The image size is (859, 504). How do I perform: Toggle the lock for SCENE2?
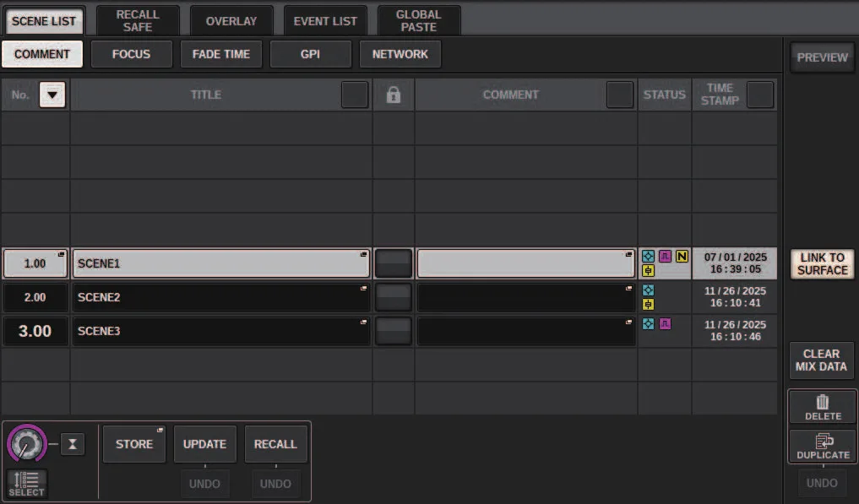tap(394, 297)
